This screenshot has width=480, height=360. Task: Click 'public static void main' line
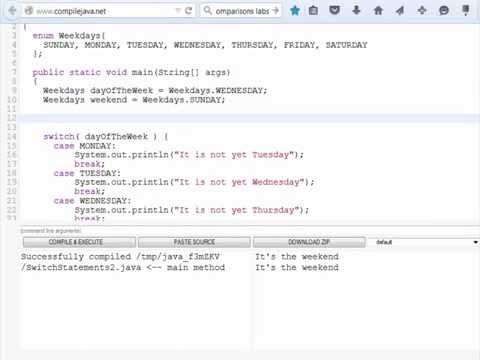coord(131,72)
